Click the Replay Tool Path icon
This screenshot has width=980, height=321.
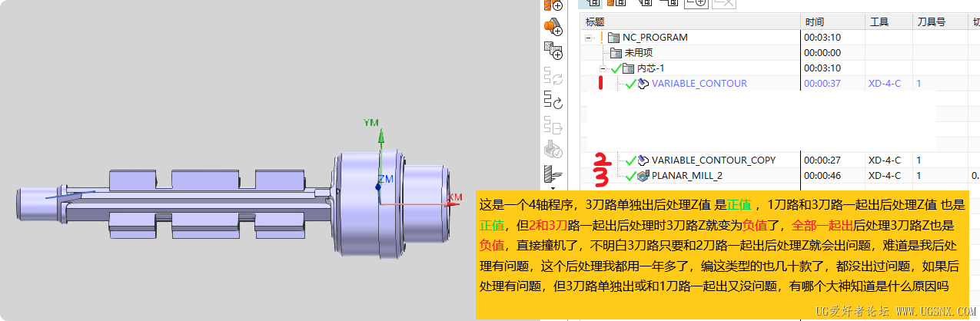(553, 101)
